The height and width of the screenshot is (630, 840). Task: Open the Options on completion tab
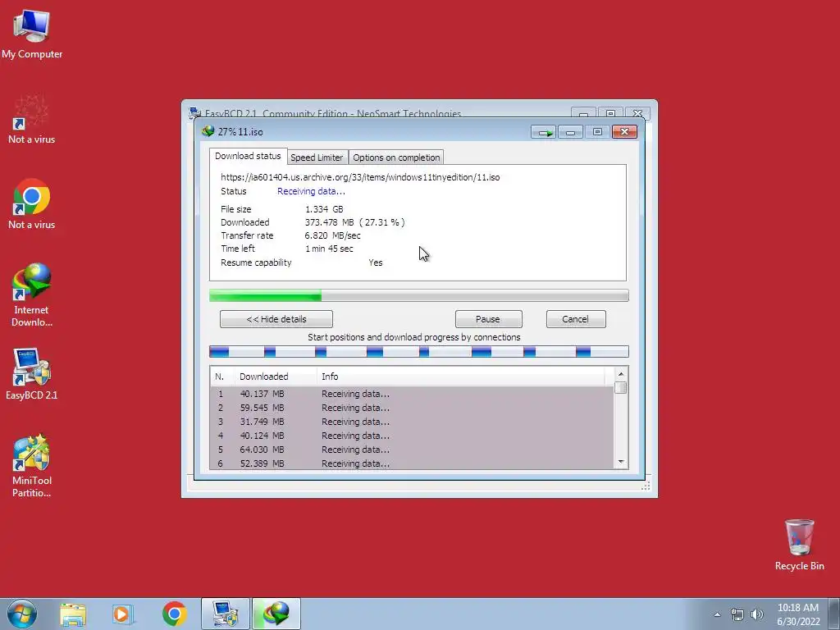pyautogui.click(x=396, y=157)
